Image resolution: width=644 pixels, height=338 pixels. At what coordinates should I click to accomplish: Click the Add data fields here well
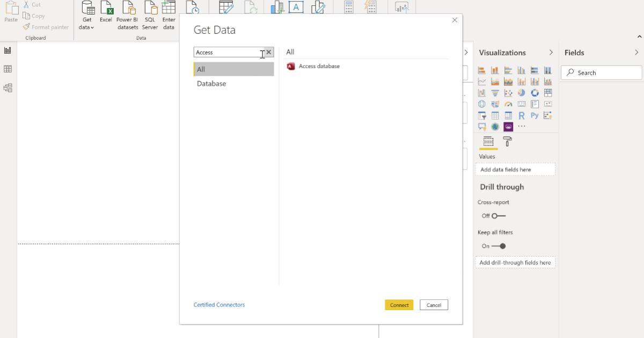[515, 170]
